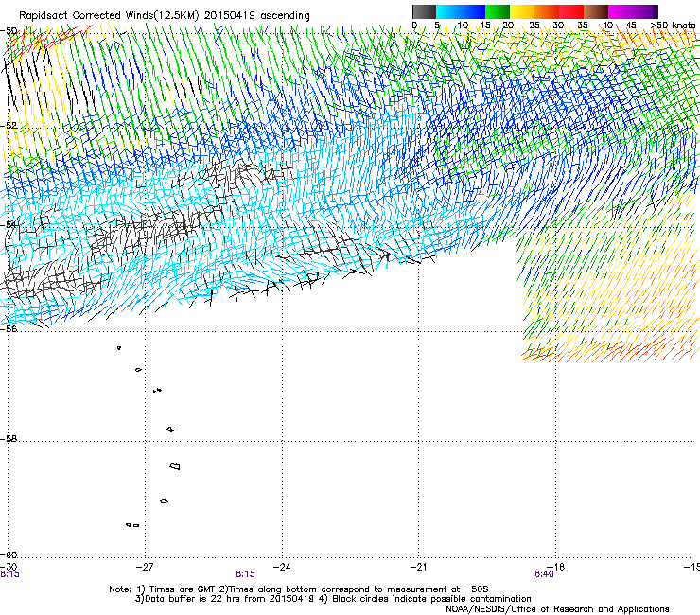Image resolution: width=700 pixels, height=615 pixels.
Task: Pick the brown 35-40 knots legend segment
Action: (596, 11)
